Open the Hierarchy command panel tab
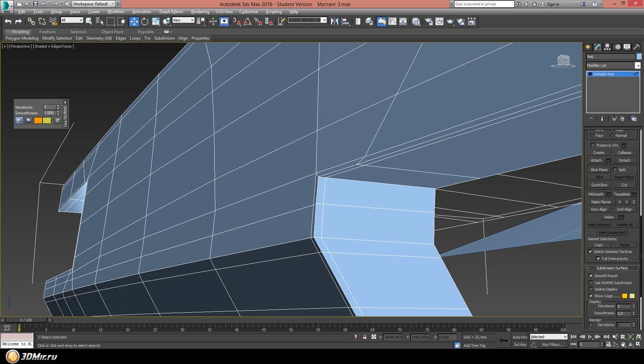This screenshot has width=644, height=364. [x=607, y=47]
